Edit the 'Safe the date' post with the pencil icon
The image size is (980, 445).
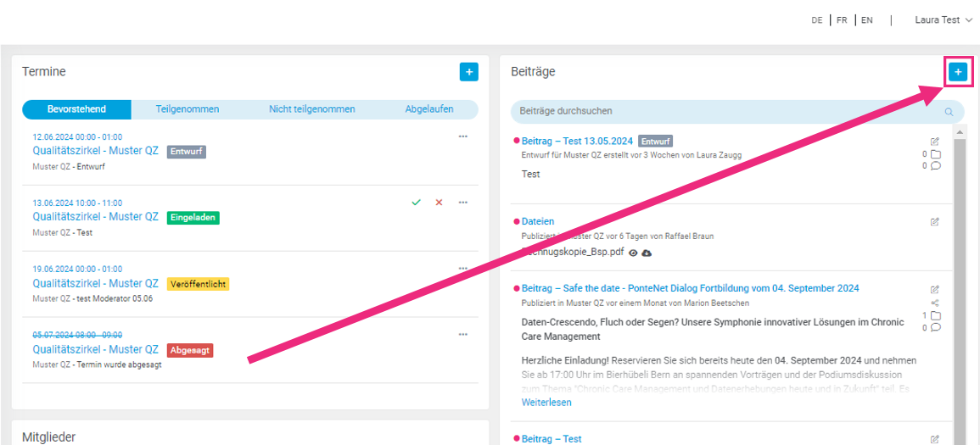click(x=935, y=290)
